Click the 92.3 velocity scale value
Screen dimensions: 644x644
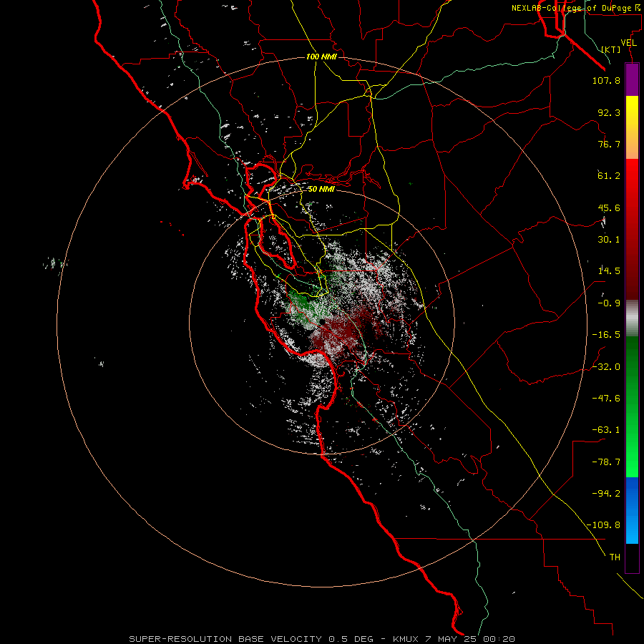(609, 112)
